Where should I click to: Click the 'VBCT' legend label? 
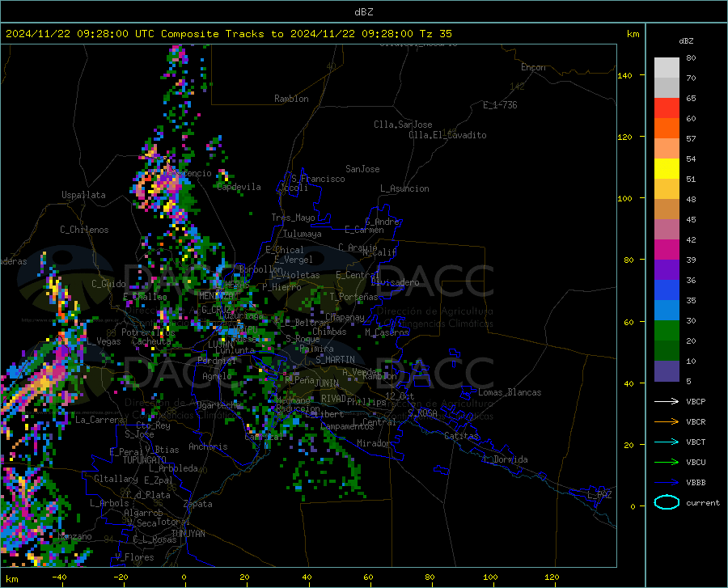pyautogui.click(x=696, y=442)
